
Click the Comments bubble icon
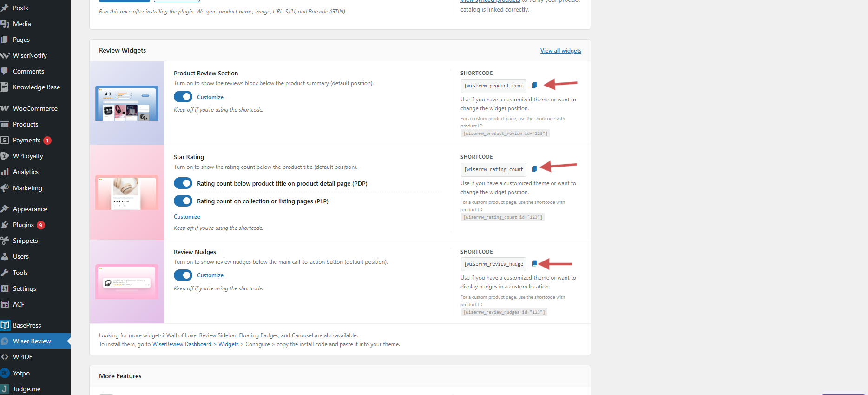coord(5,71)
